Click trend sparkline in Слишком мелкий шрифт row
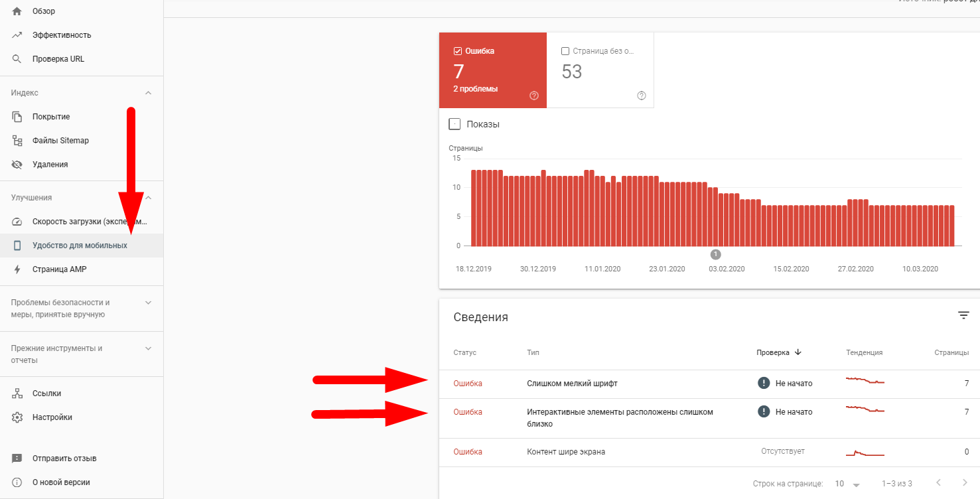The image size is (980, 499). (x=865, y=381)
